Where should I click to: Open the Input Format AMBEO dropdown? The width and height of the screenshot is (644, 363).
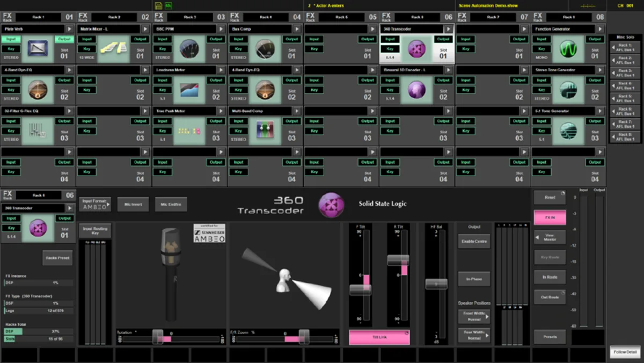click(95, 204)
